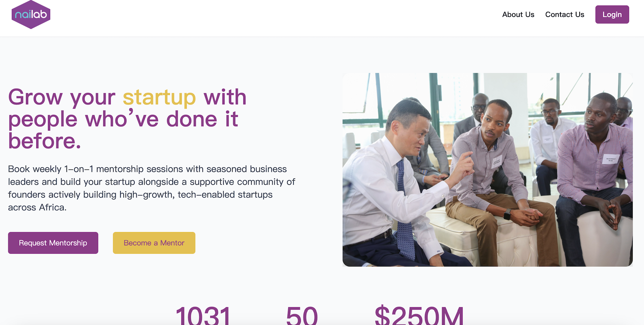Click the smartwatch on the man's wrist
Viewport: 644px width, 325px height.
[507, 214]
